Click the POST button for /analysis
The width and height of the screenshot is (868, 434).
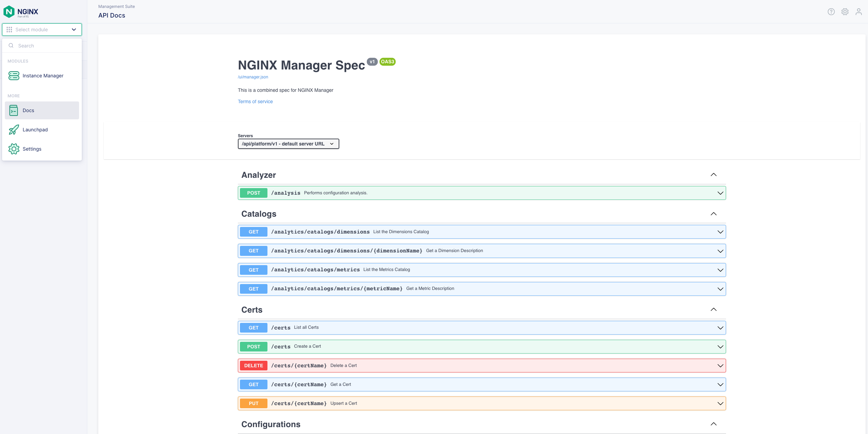(254, 193)
